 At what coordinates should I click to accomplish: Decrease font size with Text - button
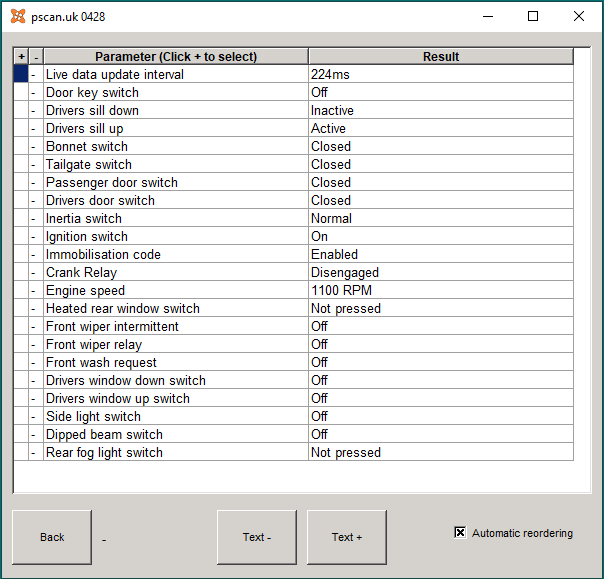(x=257, y=537)
